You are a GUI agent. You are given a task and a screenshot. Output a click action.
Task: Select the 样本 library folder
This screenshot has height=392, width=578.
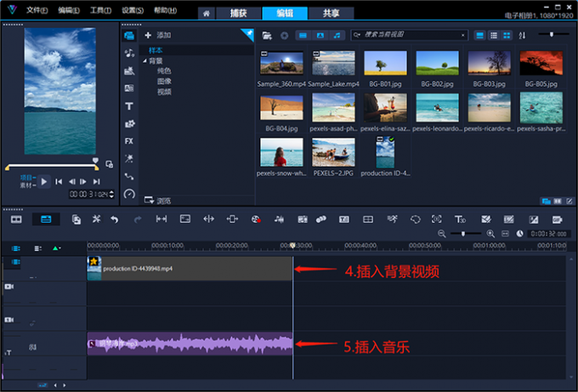pos(156,50)
